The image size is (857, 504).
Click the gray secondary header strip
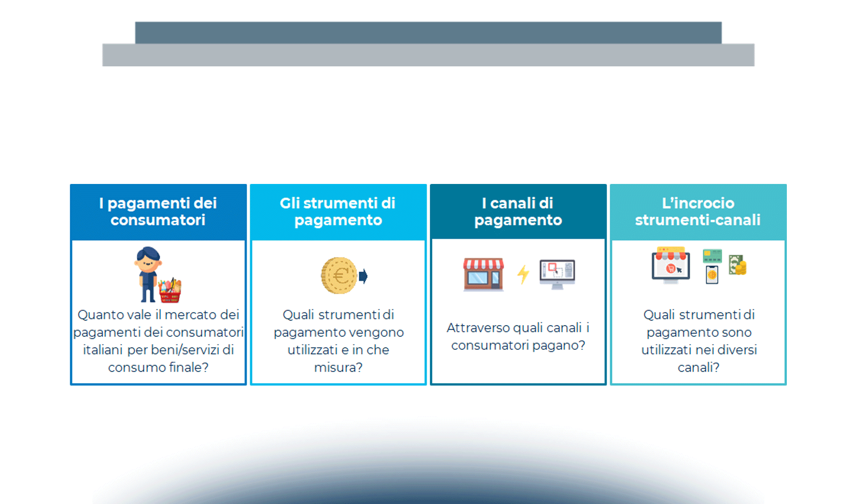tap(428, 55)
